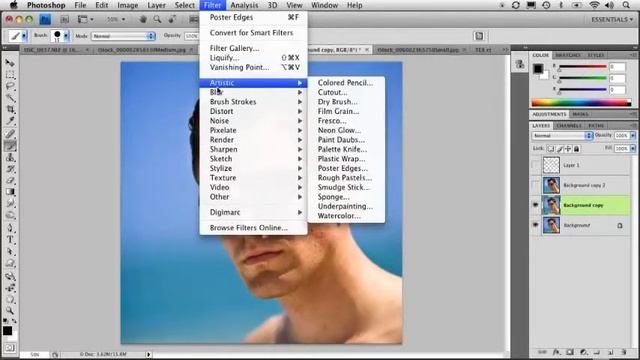
Task: Select the Spot Healing Brush tool
Action: (10, 134)
